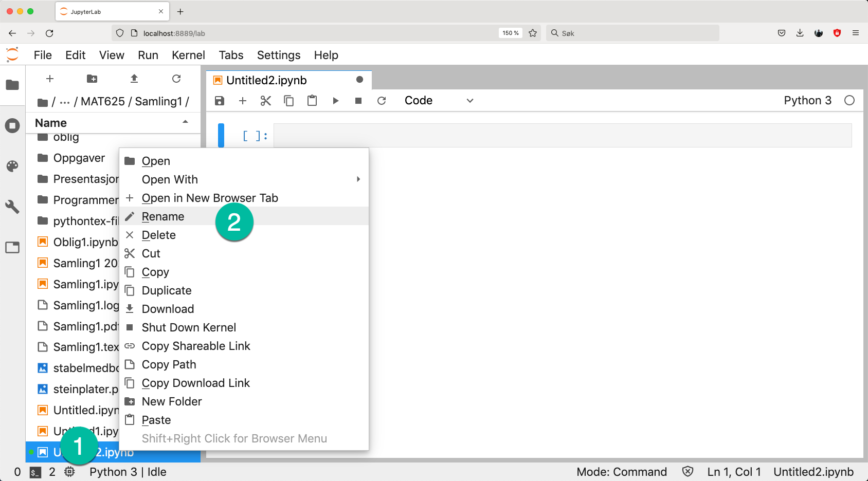Click the empty code cell input area
This screenshot has height=481, width=868.
[x=562, y=136]
